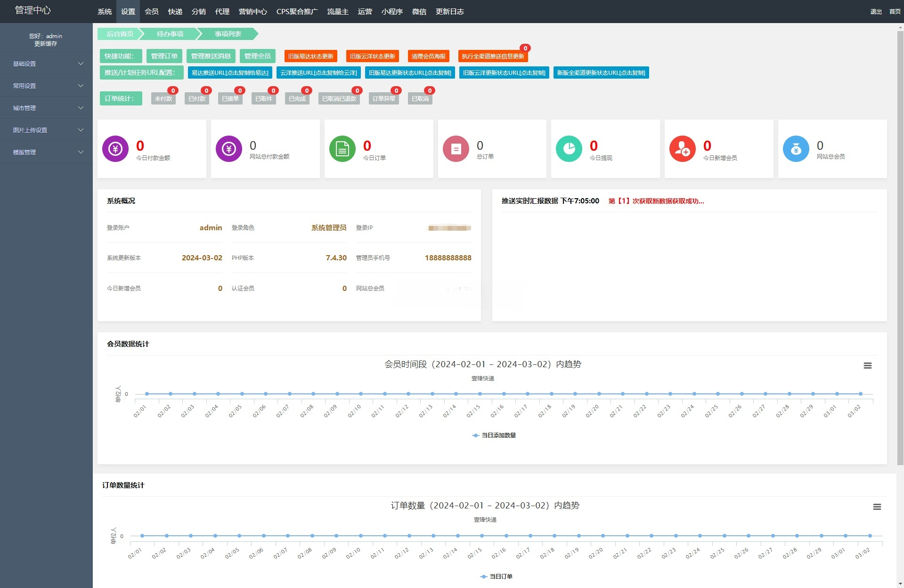Click the 管理订单 quick function button
The width and height of the screenshot is (904, 588).
click(x=164, y=56)
